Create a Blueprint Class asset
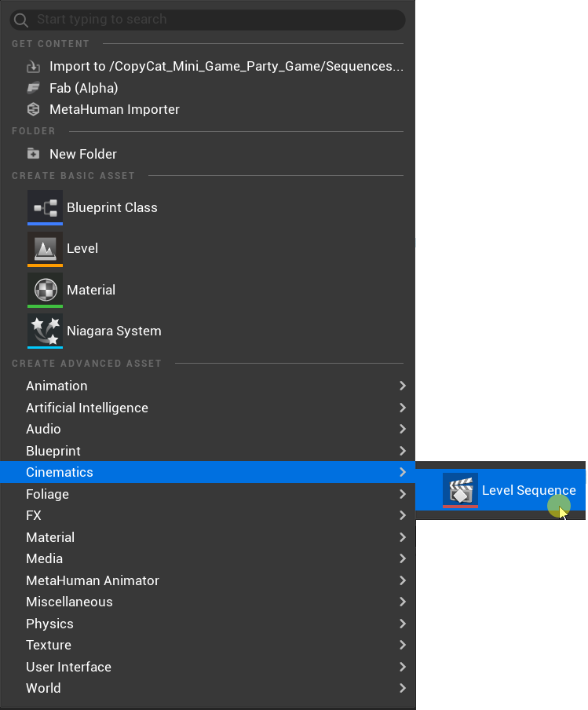 pyautogui.click(x=112, y=207)
